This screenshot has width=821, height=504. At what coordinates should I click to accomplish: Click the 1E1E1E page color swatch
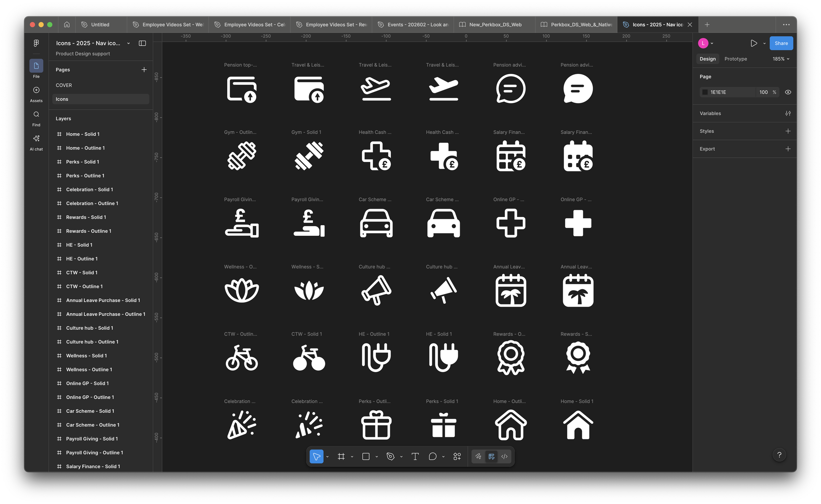coord(705,92)
